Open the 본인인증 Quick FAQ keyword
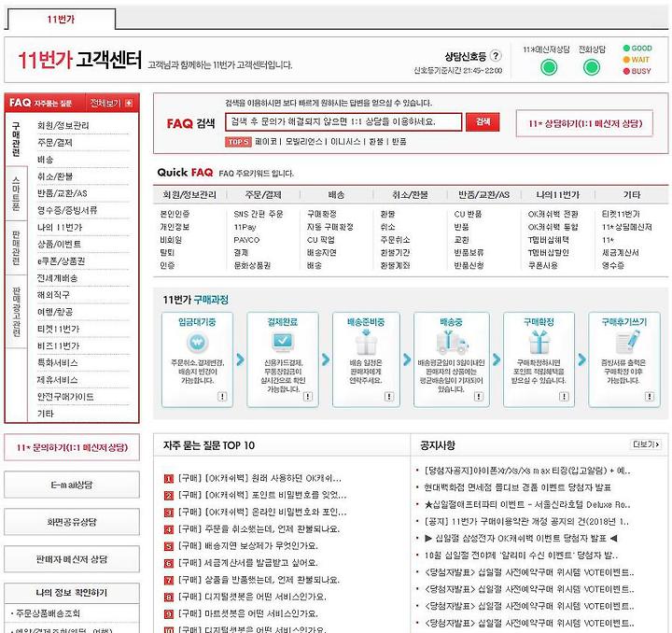The image size is (672, 633). point(175,214)
